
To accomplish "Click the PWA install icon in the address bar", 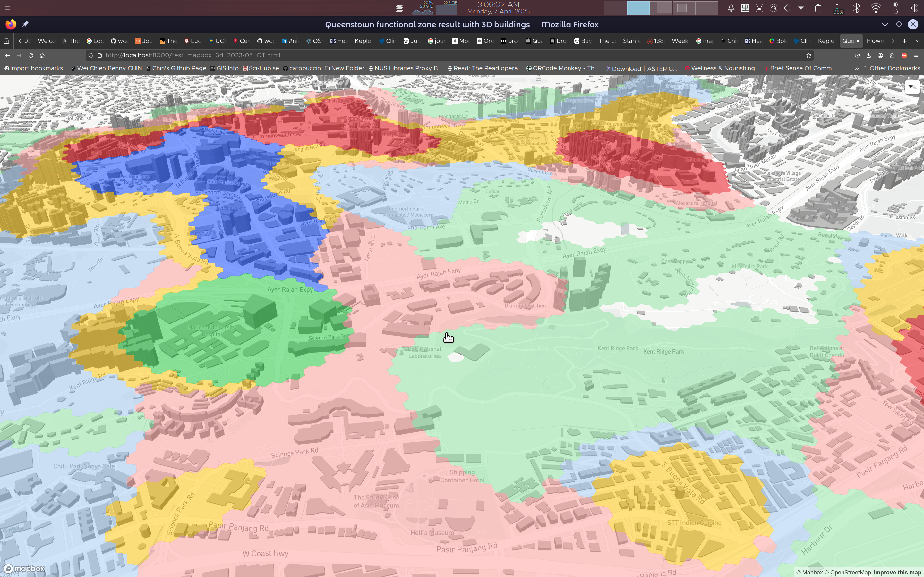I will click(x=904, y=56).
